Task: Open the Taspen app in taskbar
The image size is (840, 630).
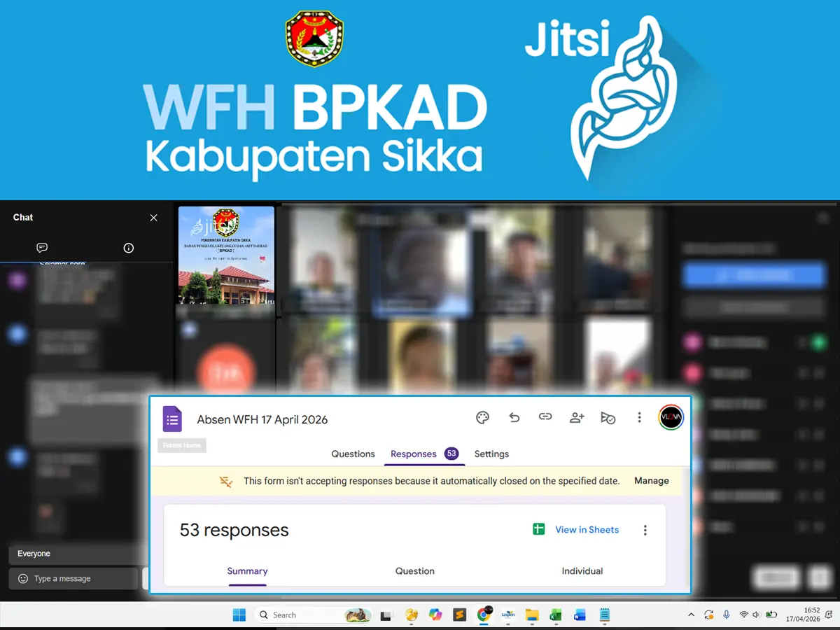Action: click(508, 615)
